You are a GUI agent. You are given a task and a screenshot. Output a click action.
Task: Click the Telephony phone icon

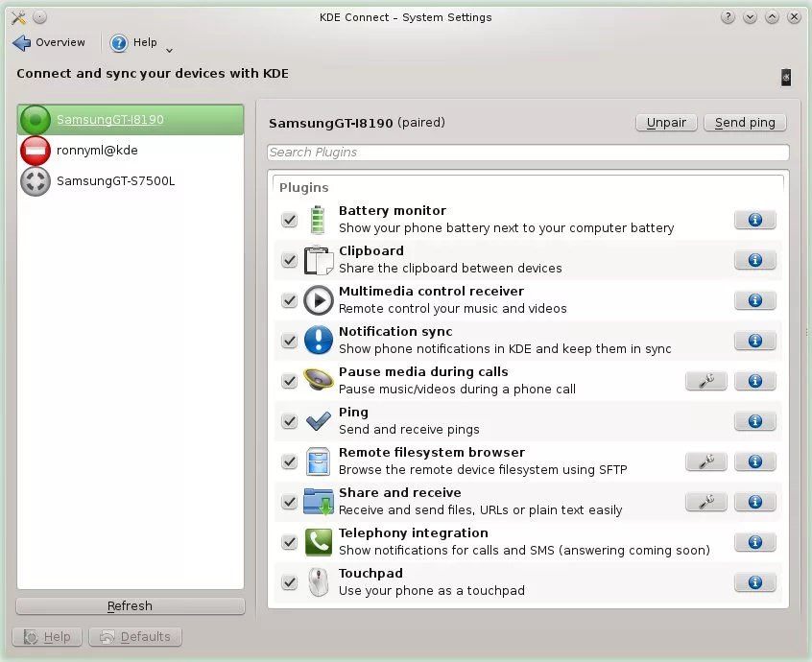(318, 542)
